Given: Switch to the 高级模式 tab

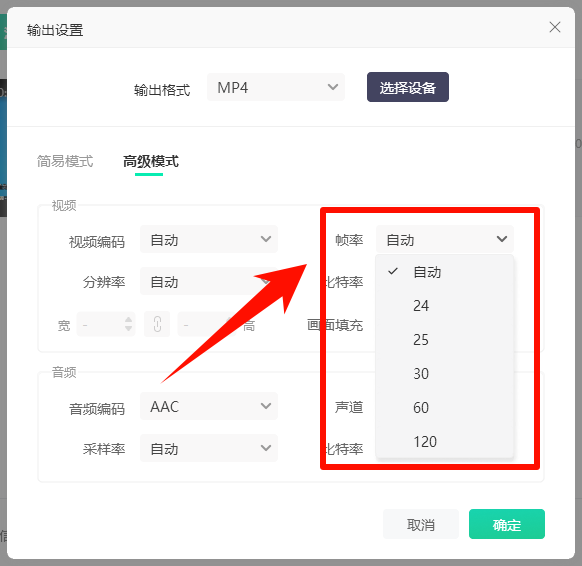Looking at the screenshot, I should [151, 161].
